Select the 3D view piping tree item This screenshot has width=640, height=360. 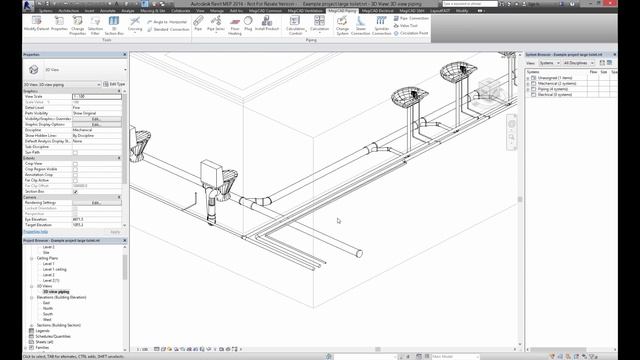click(56, 292)
